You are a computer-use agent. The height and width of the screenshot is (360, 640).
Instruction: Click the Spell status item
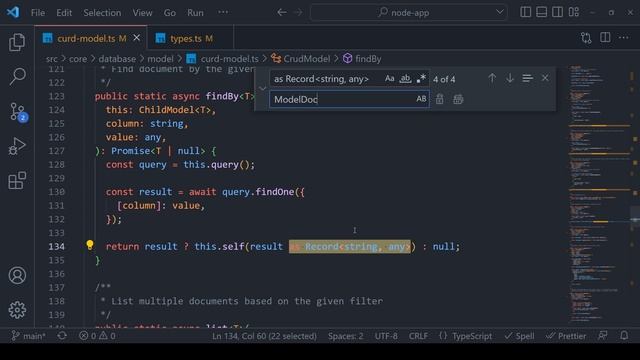[519, 336]
